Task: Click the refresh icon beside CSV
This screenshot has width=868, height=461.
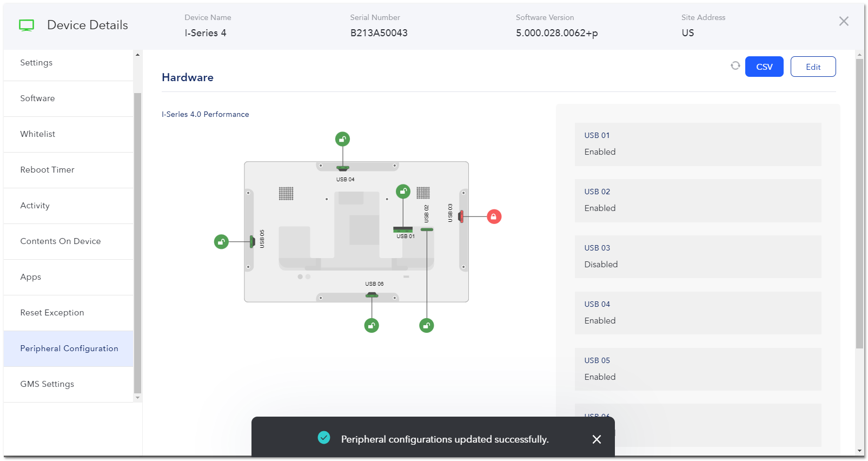Action: 735,65
